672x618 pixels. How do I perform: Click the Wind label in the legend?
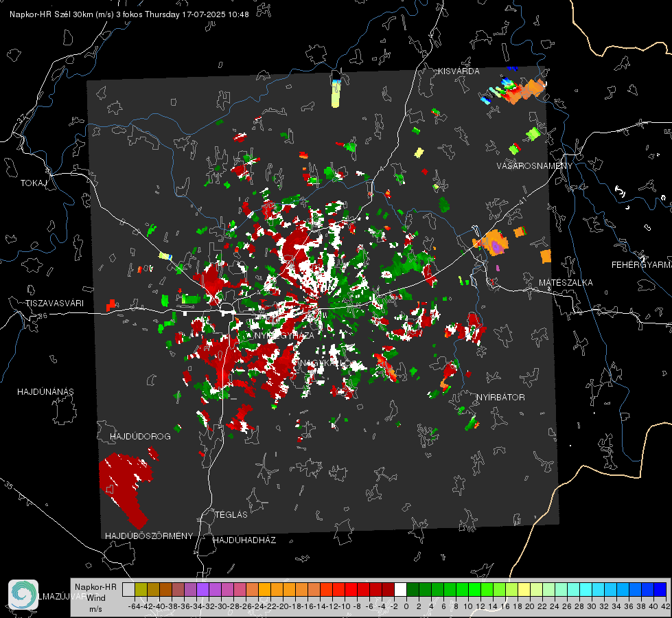click(x=96, y=597)
